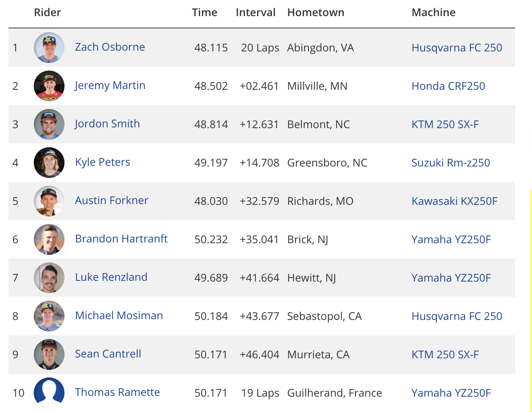Select the Machine column header
The height and width of the screenshot is (412, 532).
[x=434, y=12]
